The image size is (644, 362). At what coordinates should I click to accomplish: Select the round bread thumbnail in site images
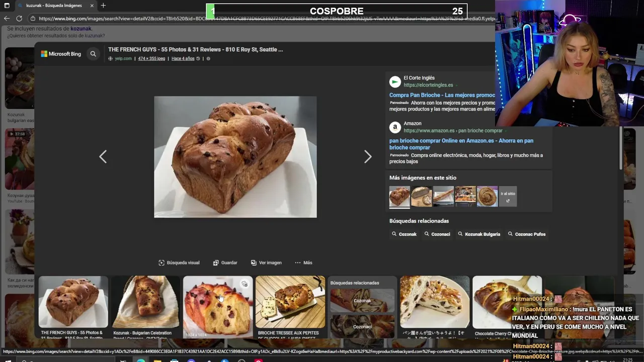coord(422,196)
